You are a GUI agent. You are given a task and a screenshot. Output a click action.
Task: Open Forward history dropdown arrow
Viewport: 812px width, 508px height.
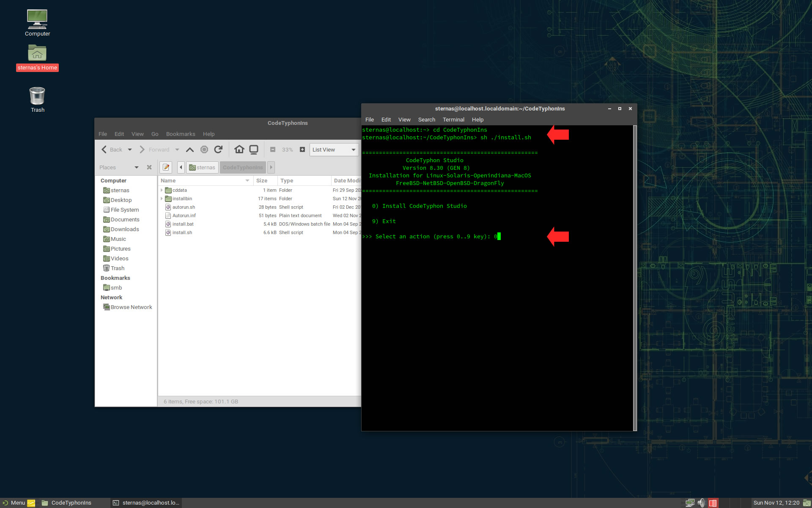pos(177,149)
